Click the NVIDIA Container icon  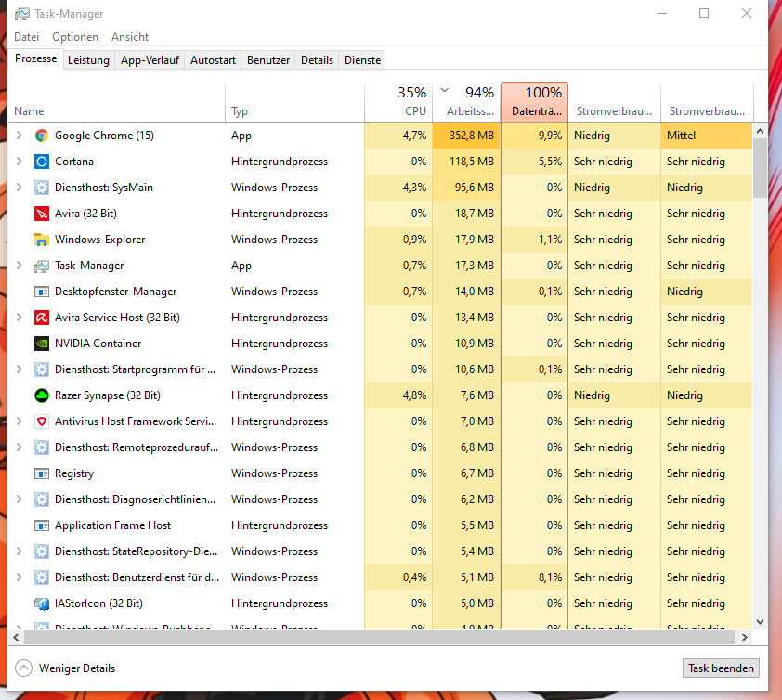click(42, 344)
